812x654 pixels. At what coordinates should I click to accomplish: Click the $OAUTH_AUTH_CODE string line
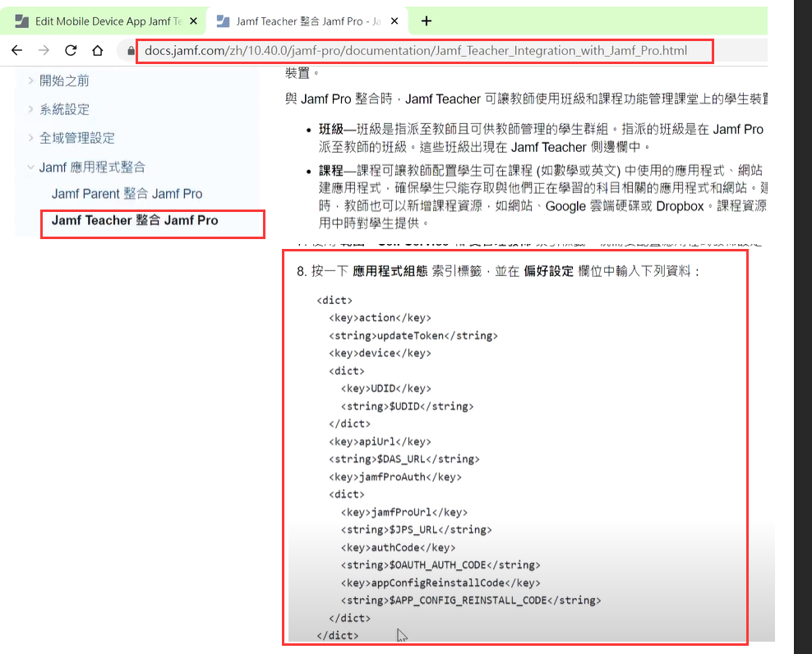(441, 564)
